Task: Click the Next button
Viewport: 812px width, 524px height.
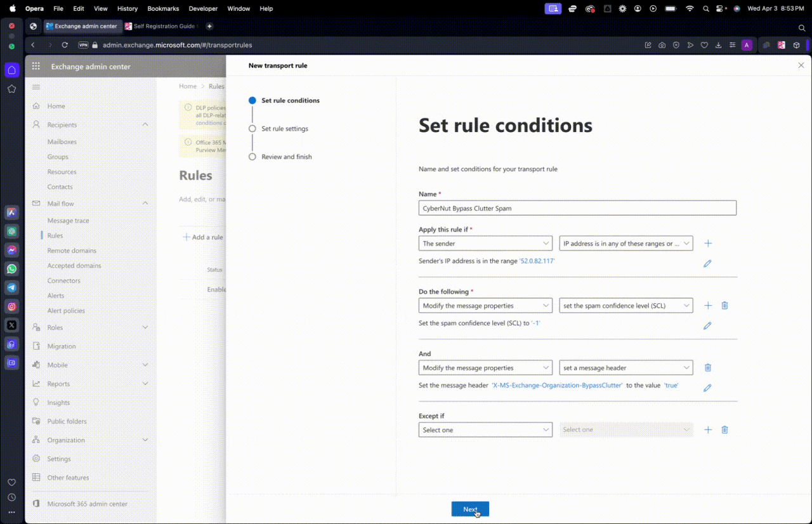Action: pos(470,509)
